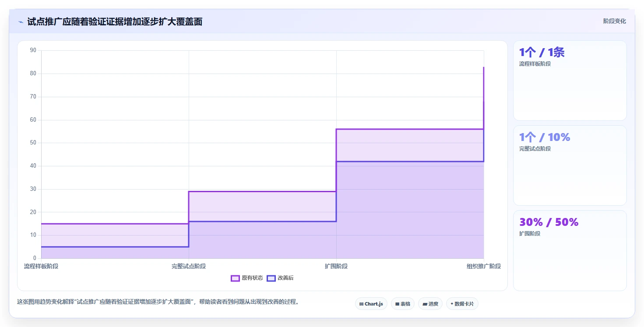
Task: Toggle the 改善后 legend item
Action: tap(280, 278)
